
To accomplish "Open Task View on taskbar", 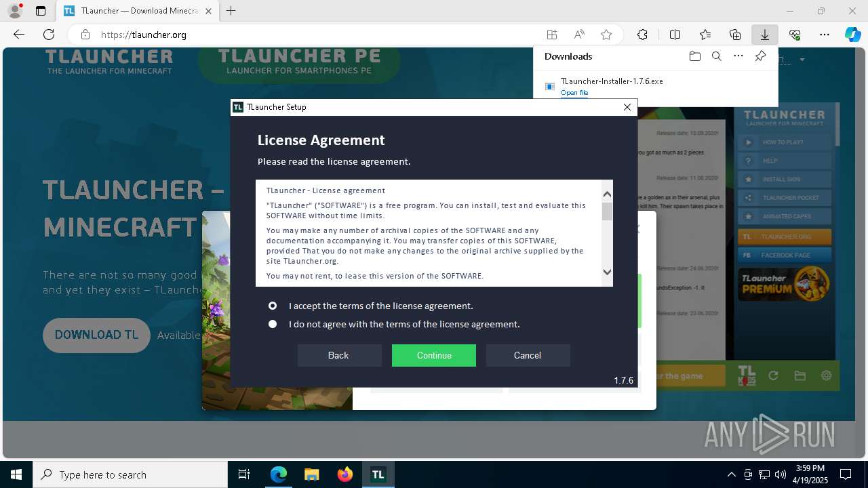I will pyautogui.click(x=244, y=474).
